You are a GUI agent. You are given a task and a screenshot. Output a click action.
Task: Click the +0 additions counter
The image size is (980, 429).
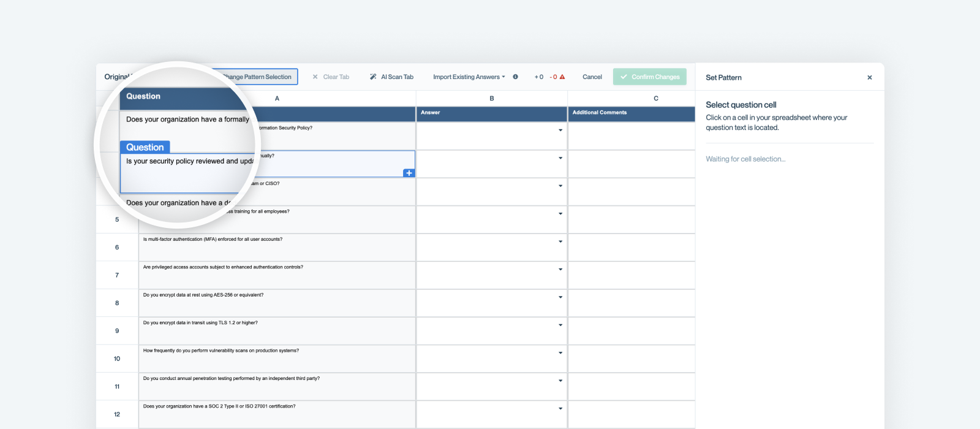tap(539, 77)
